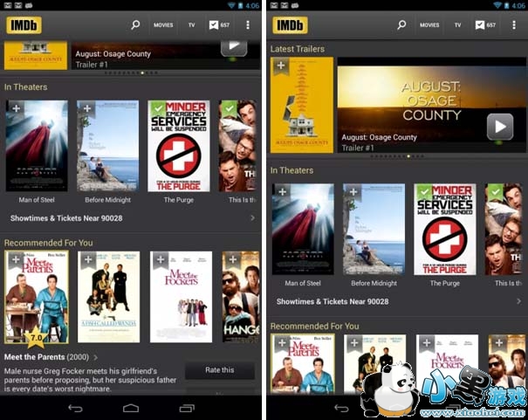Tap Wi-Fi icon in left status bar

232,5
